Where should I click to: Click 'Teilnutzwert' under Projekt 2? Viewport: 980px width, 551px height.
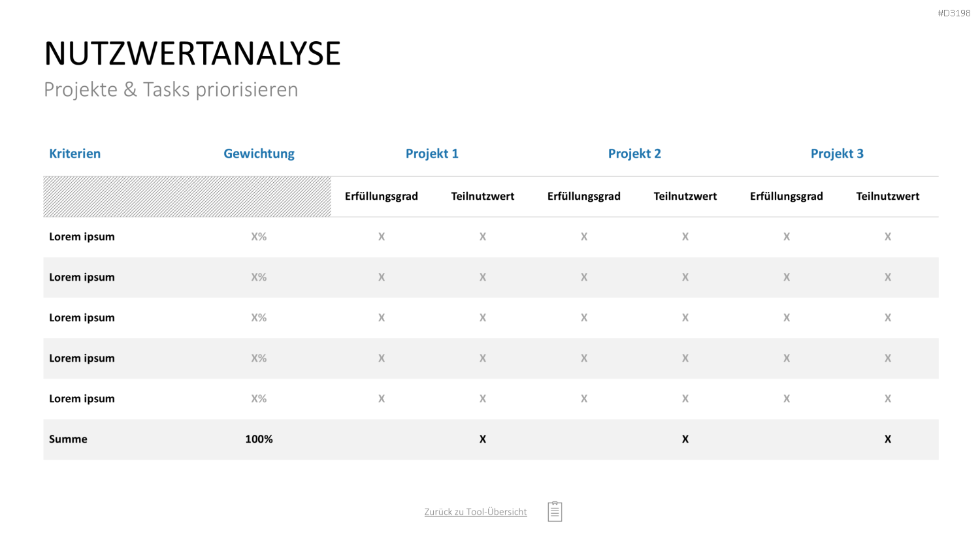click(x=685, y=197)
